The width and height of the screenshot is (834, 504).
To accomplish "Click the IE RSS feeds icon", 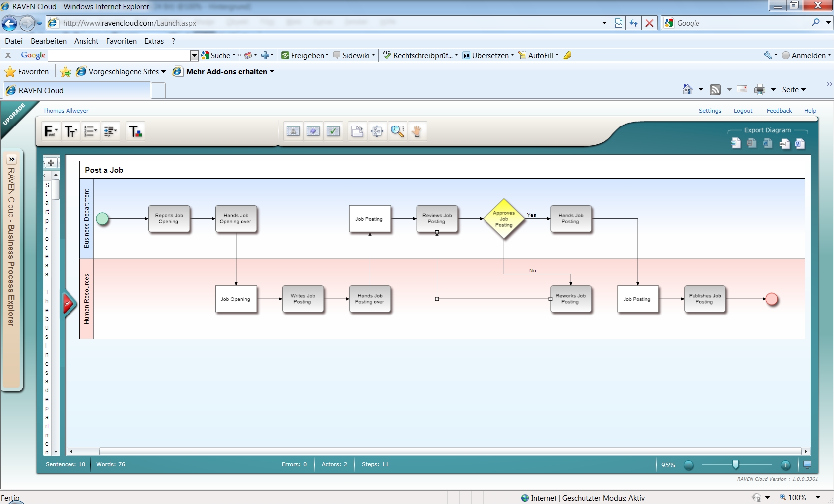I will 715,90.
